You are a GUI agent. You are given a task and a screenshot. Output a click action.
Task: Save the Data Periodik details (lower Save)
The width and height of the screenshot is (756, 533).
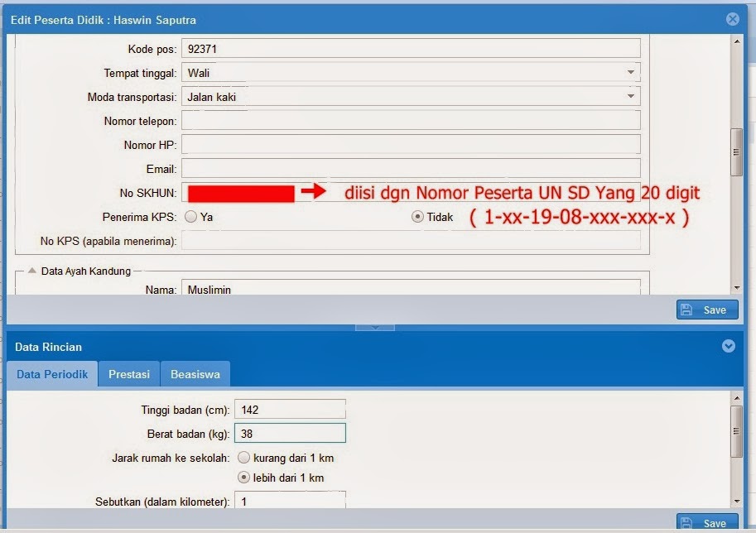pyautogui.click(x=707, y=523)
